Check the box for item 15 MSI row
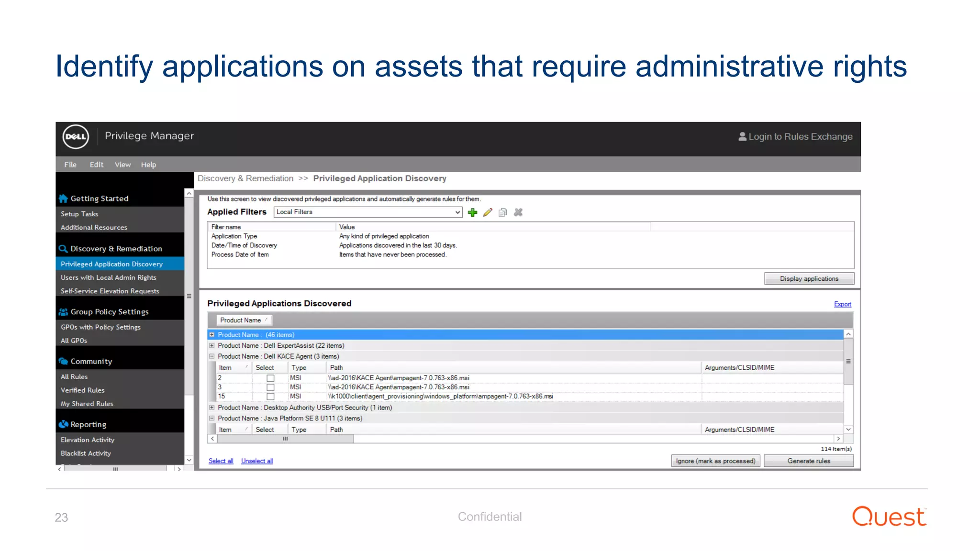980x551 pixels. pyautogui.click(x=270, y=397)
